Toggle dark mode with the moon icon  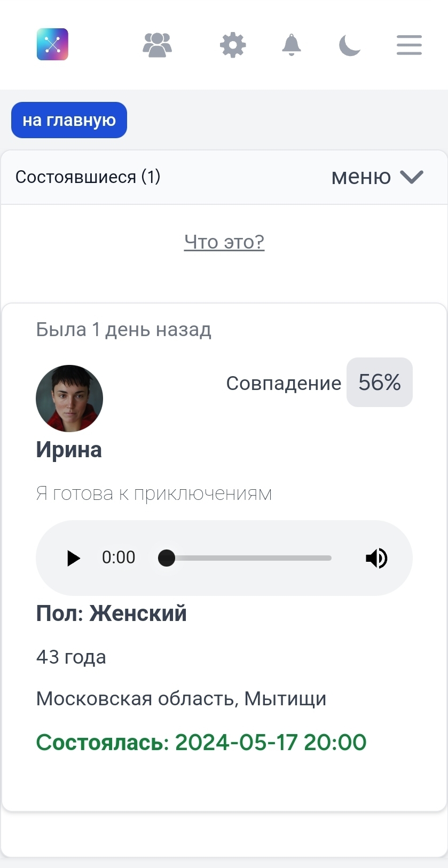(350, 45)
